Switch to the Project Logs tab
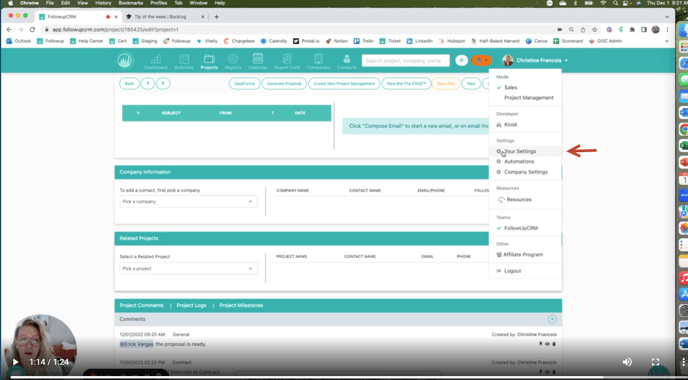Image resolution: width=688 pixels, height=380 pixels. pyautogui.click(x=191, y=305)
